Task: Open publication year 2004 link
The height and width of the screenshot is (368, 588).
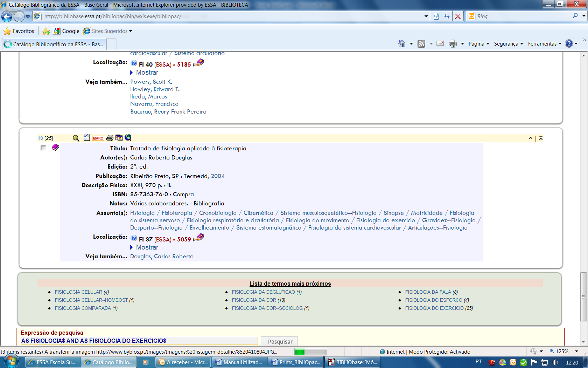Action: [x=218, y=176]
